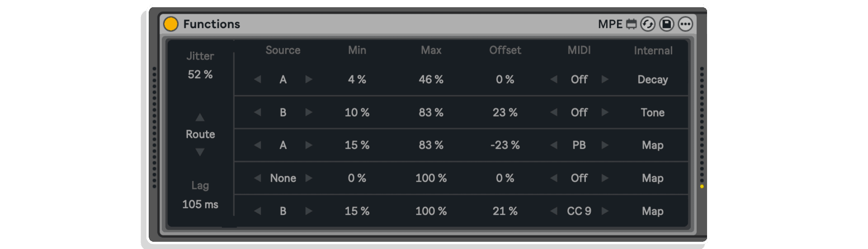Select next MIDI option on the Tone row

pyautogui.click(x=605, y=112)
